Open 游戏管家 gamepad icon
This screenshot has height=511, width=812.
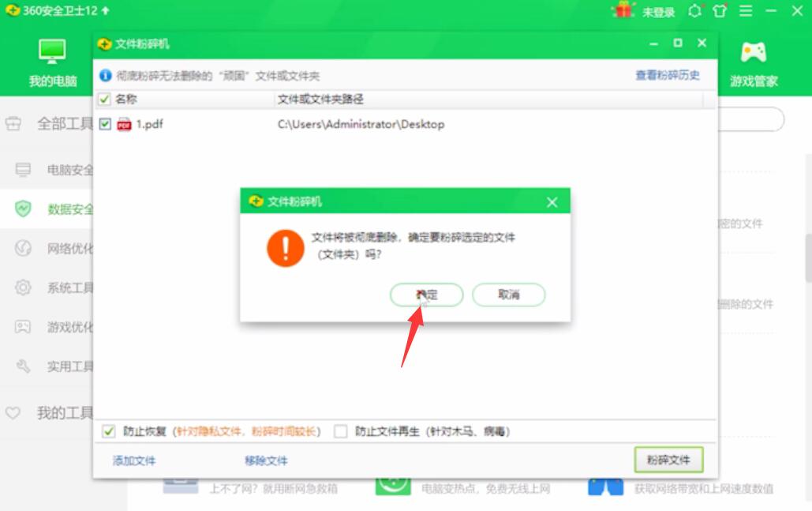click(754, 52)
